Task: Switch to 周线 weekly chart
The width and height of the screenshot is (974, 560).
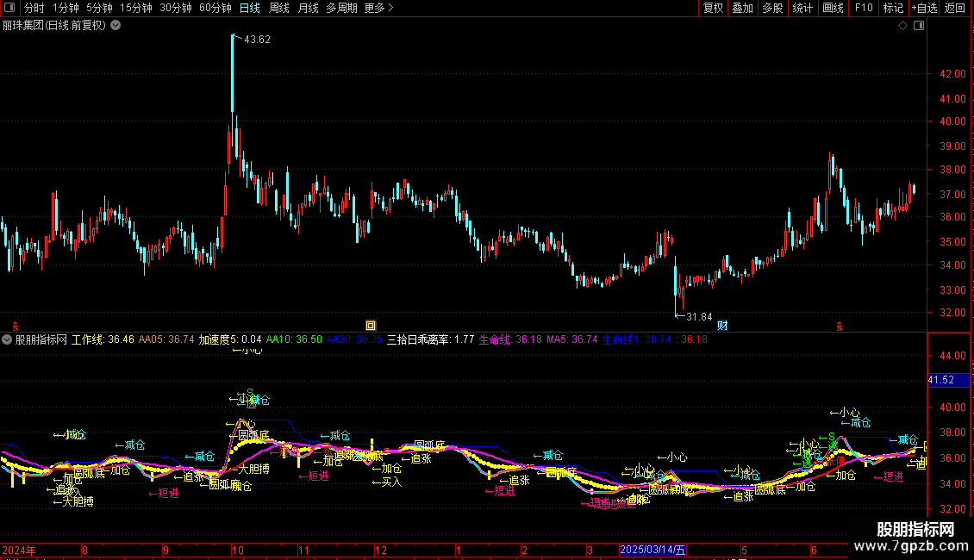Action: tap(279, 8)
